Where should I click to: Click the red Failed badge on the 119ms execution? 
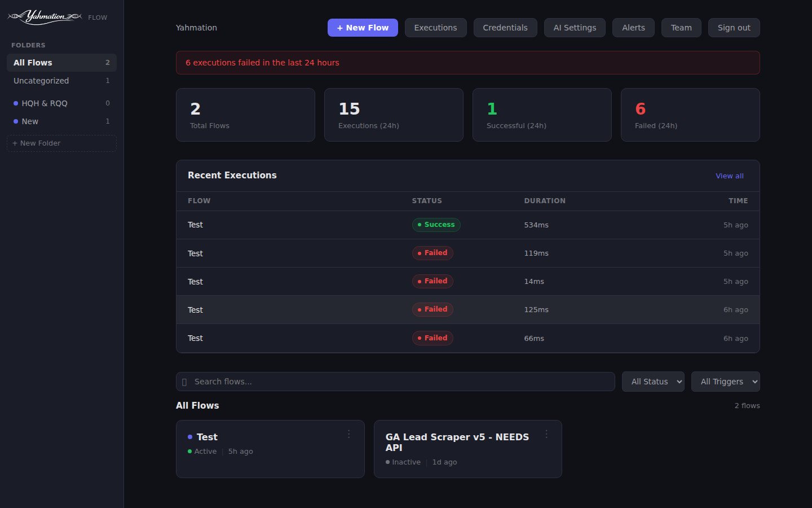point(433,253)
